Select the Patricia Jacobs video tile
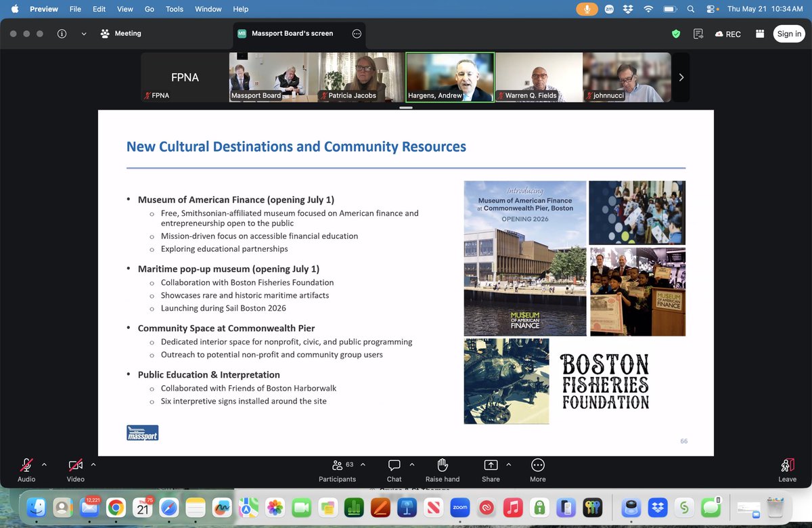The width and height of the screenshot is (812, 528). 362,77
